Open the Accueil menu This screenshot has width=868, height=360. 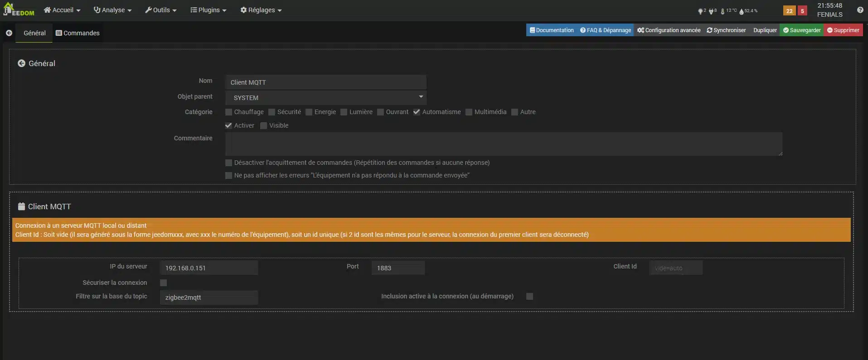click(x=62, y=10)
